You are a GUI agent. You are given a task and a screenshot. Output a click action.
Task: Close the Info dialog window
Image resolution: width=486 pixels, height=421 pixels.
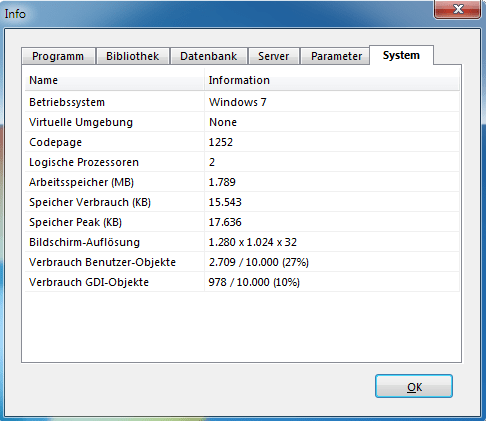click(x=457, y=9)
